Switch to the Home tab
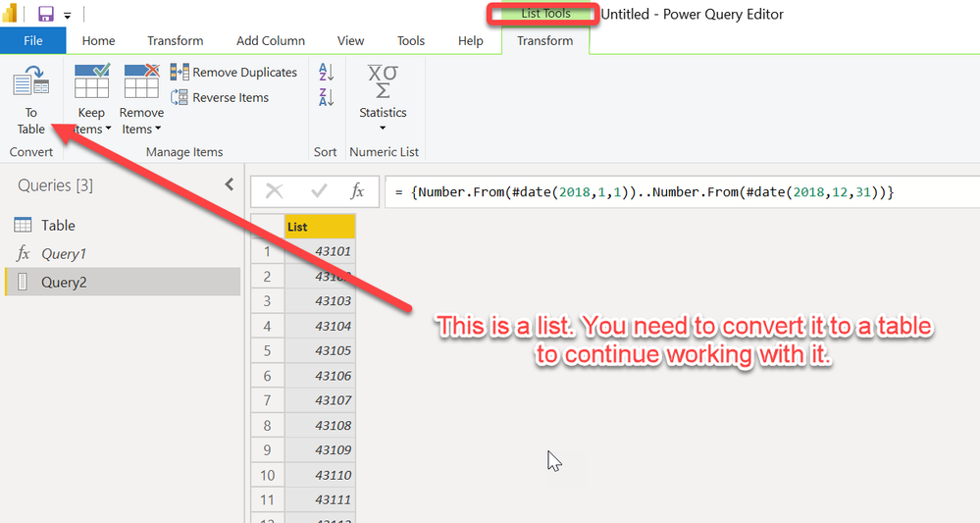 click(x=98, y=40)
